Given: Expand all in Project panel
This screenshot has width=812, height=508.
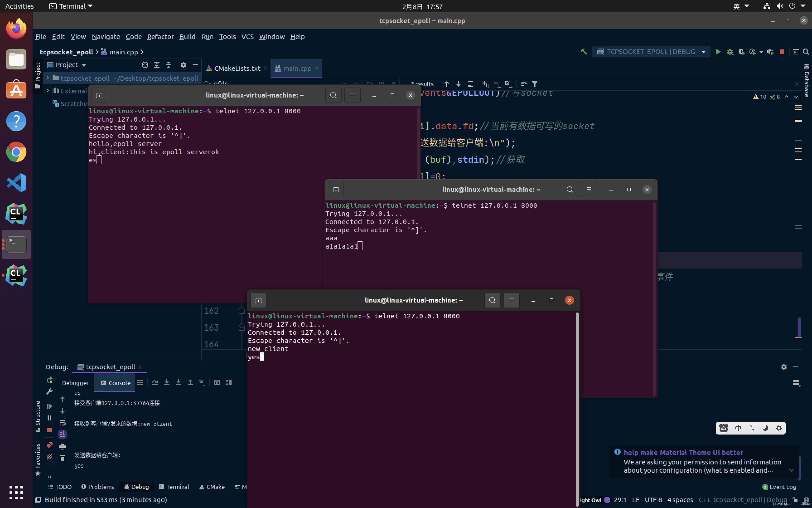Looking at the screenshot, I should click(157, 65).
